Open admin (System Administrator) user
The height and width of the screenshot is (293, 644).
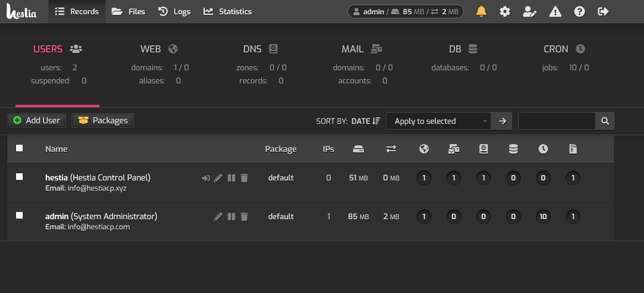click(x=101, y=216)
